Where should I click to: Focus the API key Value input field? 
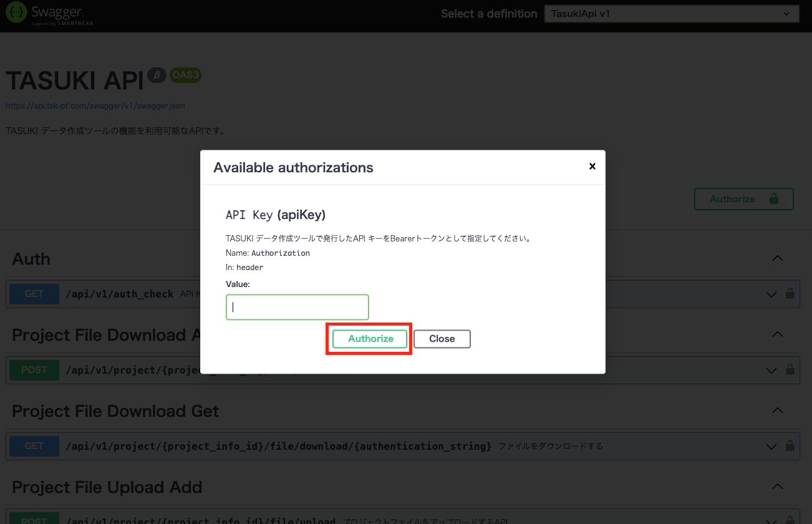tap(297, 307)
